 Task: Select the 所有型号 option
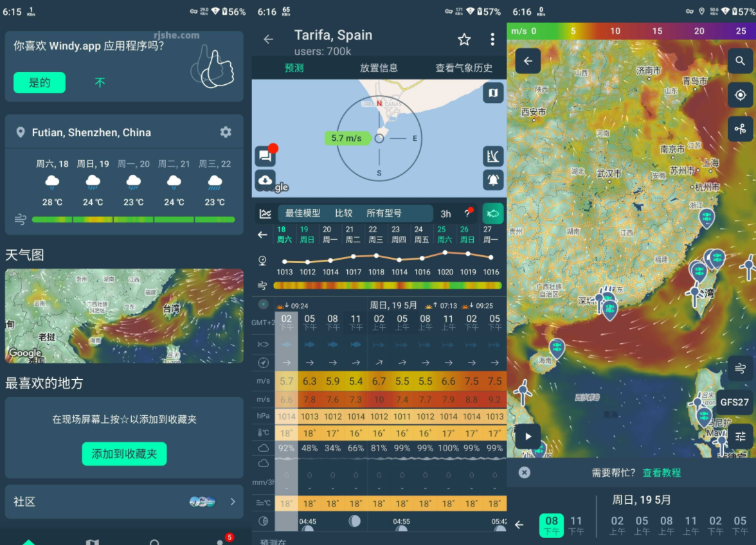(x=384, y=213)
